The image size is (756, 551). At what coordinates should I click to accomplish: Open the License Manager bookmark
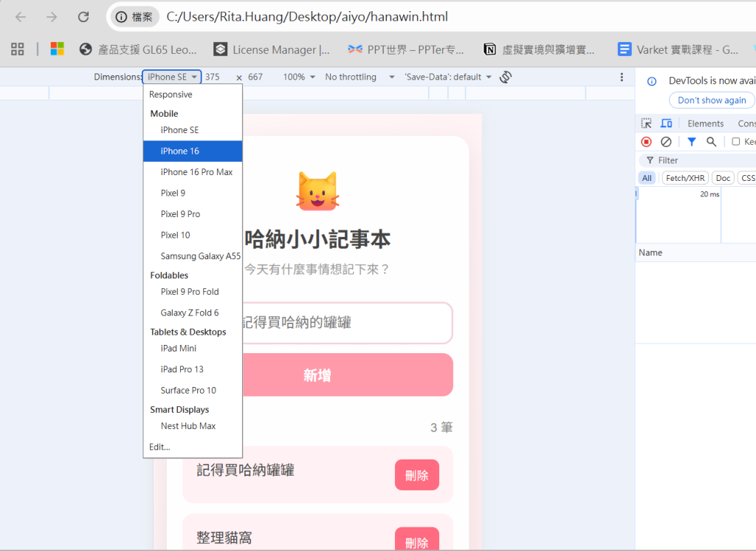pos(272,49)
